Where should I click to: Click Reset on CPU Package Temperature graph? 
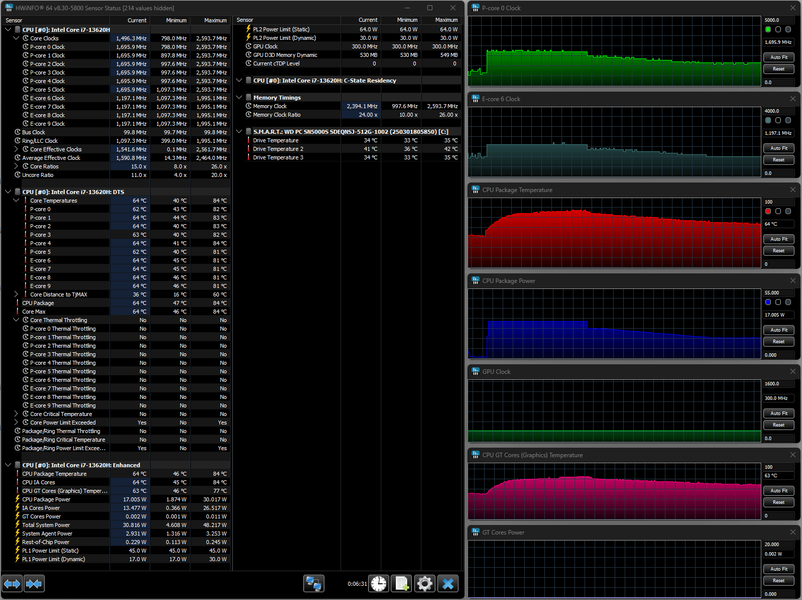[778, 250]
